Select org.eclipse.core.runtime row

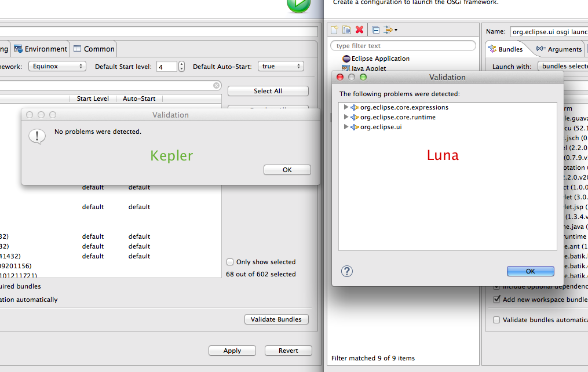[x=398, y=117]
